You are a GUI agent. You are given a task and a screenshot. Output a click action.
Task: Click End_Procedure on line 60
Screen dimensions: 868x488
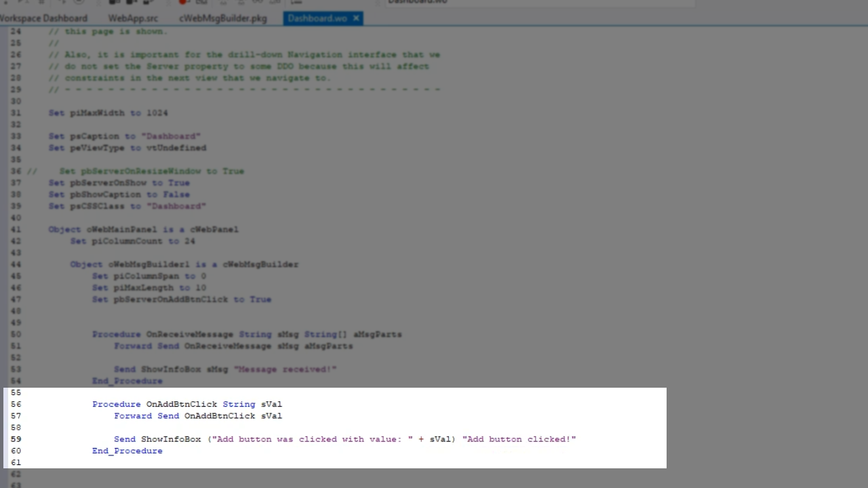click(x=127, y=451)
